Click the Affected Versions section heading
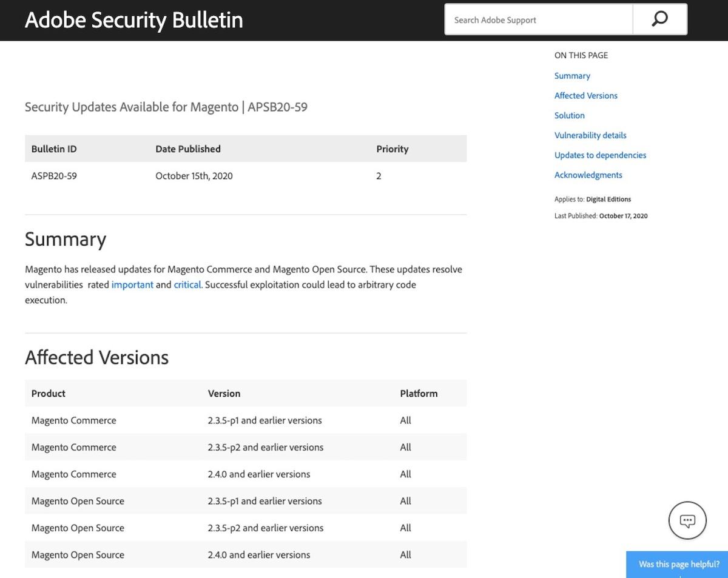Screen dimensions: 728x578 (97, 357)
